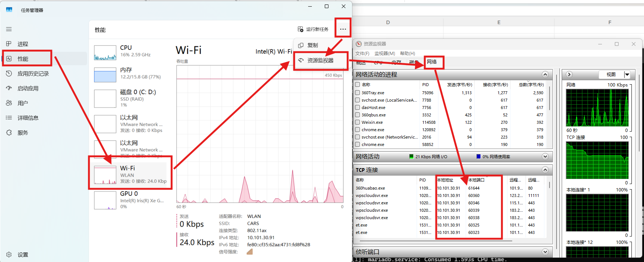The height and width of the screenshot is (262, 644).
Task: Click the hamburger navigation menu icon
Action: click(9, 29)
